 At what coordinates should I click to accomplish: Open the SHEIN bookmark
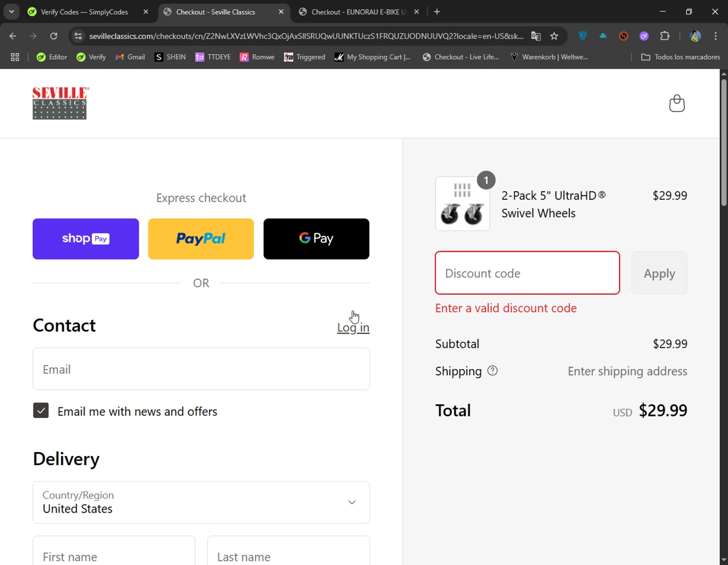(x=170, y=57)
